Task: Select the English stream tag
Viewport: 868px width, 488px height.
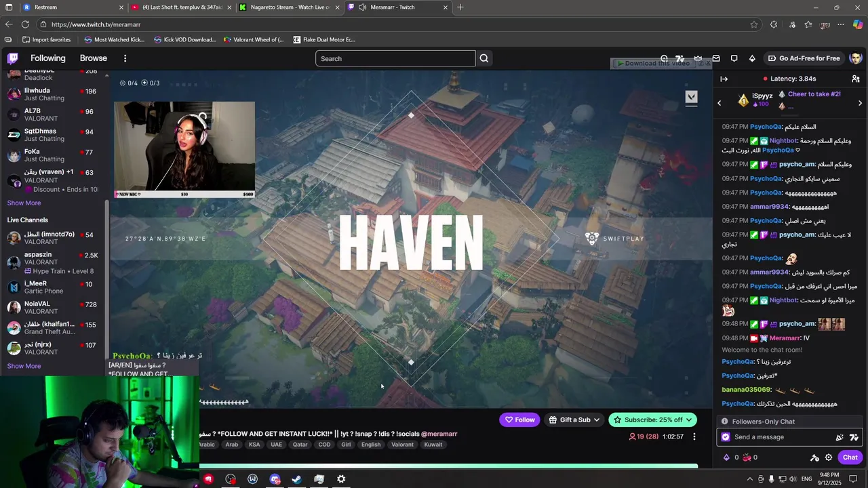Action: click(x=371, y=445)
